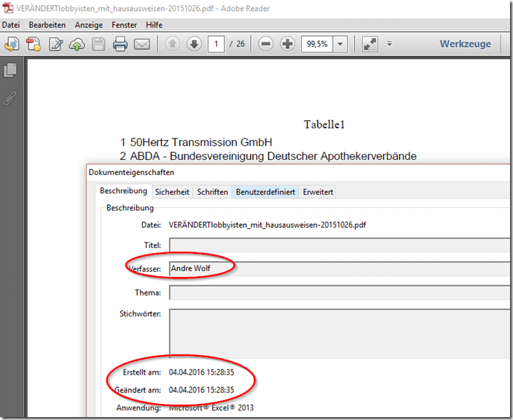Print the document using printer icon
Viewport: 513px width, 420px height.
point(120,44)
